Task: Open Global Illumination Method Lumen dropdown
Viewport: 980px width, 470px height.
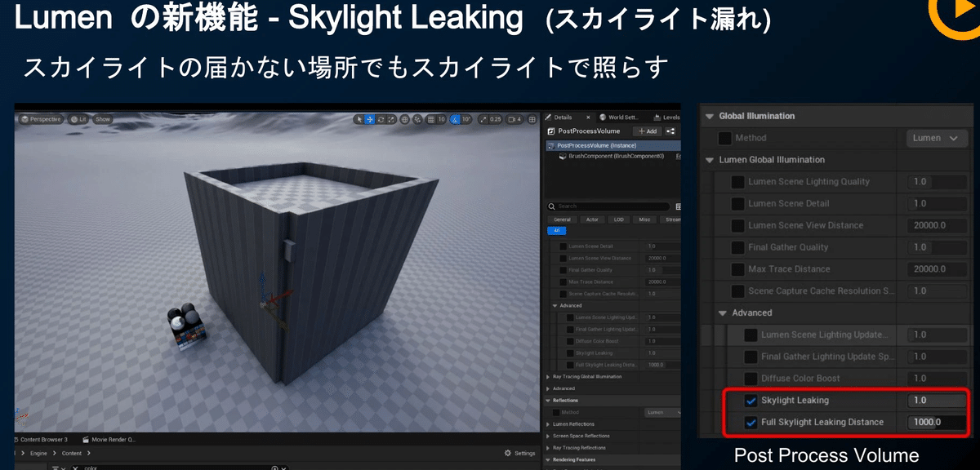Action: click(x=937, y=138)
